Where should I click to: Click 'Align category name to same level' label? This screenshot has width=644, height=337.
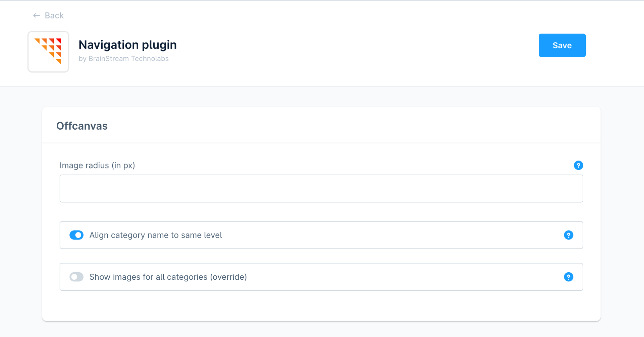(x=156, y=235)
